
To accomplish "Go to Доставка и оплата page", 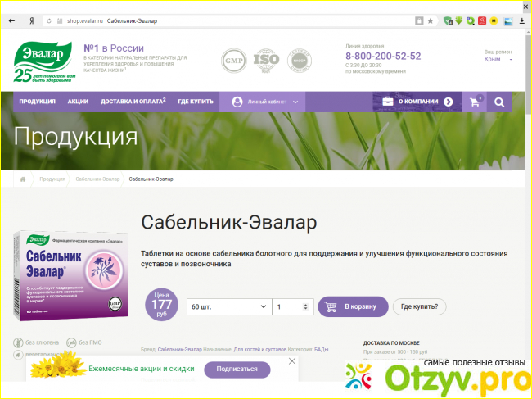I will [x=133, y=102].
